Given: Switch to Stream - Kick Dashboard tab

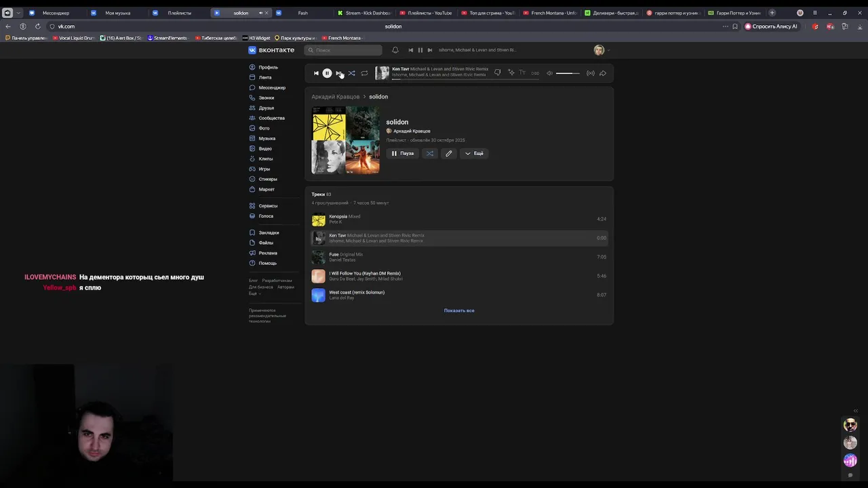Looking at the screenshot, I should pos(364,13).
